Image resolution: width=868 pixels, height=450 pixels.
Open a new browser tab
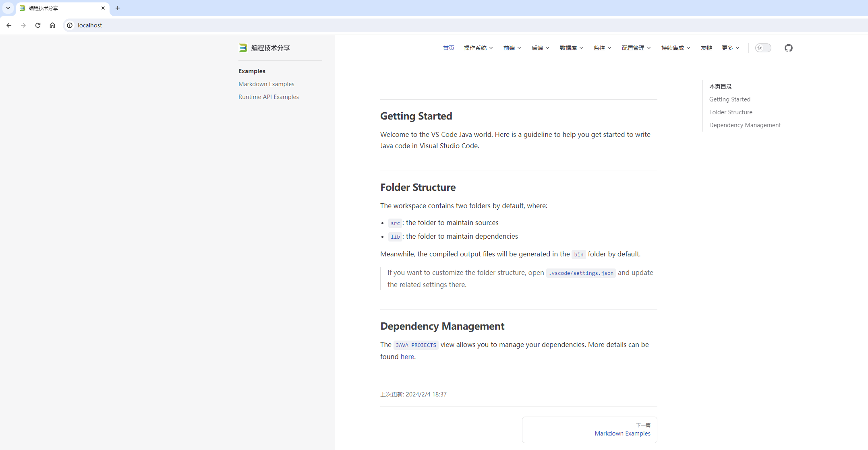(118, 8)
